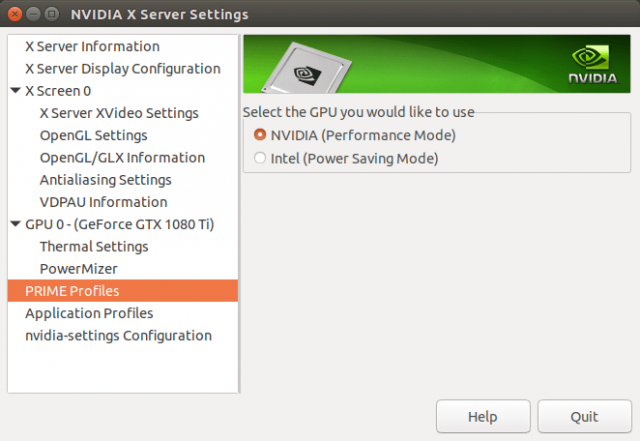Open X Server Display Configuration

tap(122, 69)
